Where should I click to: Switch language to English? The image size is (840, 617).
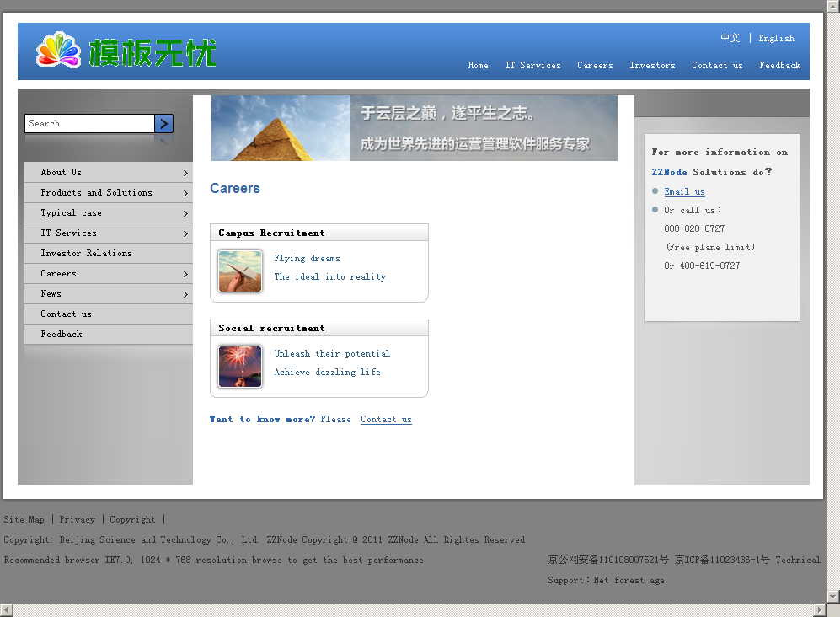776,39
